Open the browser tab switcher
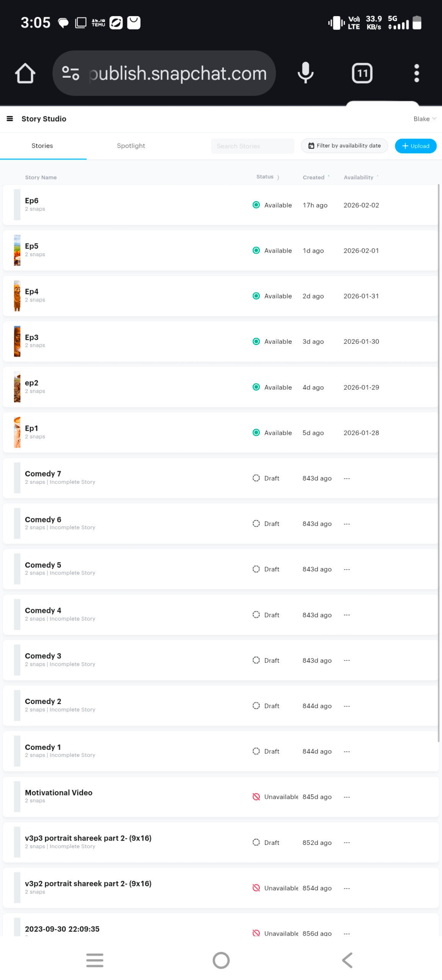Screen dimensions: 442x980 [362, 73]
